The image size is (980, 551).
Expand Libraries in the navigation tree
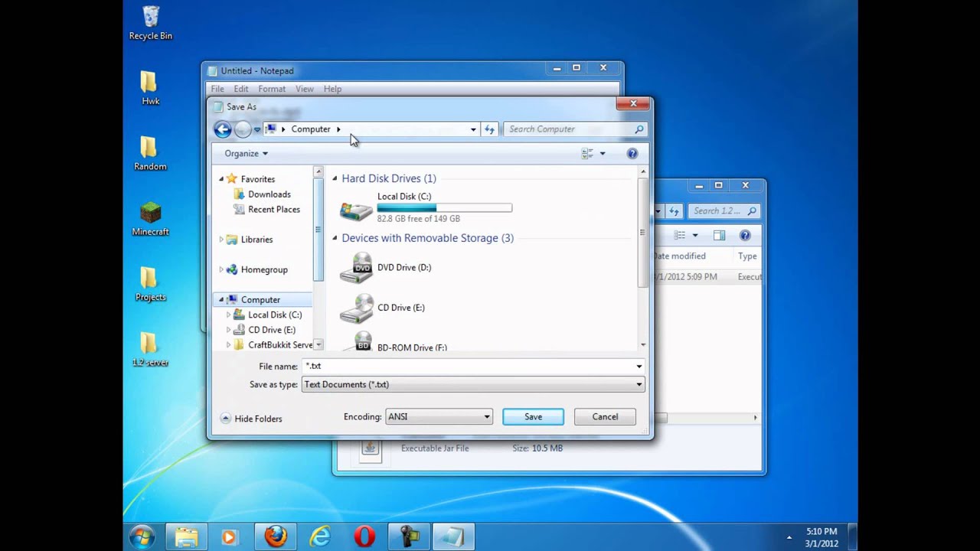point(221,240)
